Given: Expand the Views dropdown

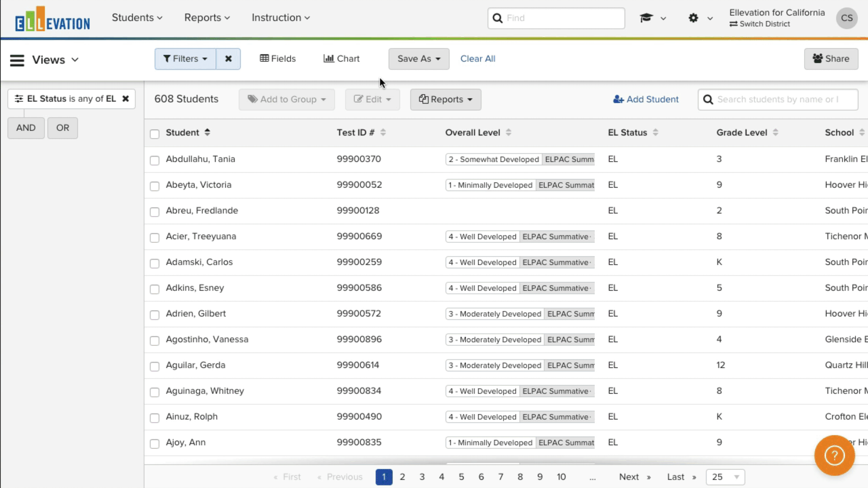Looking at the screenshot, I should pos(55,60).
